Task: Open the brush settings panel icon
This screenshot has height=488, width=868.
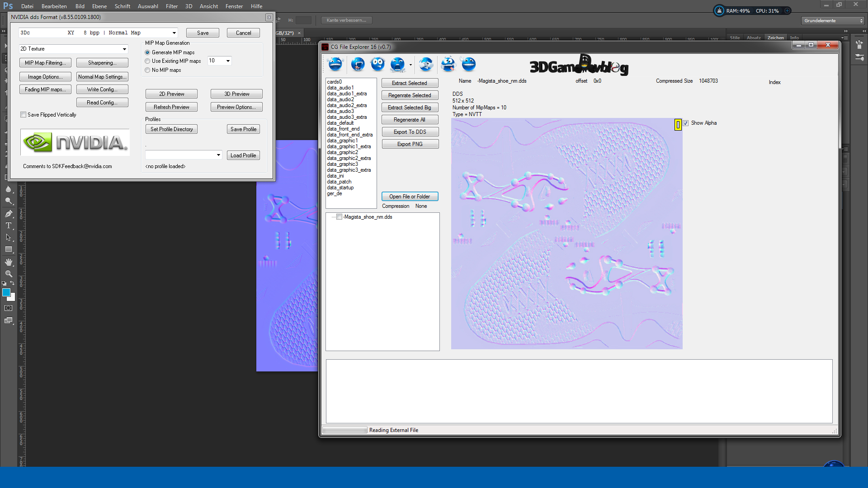Action: (859, 57)
